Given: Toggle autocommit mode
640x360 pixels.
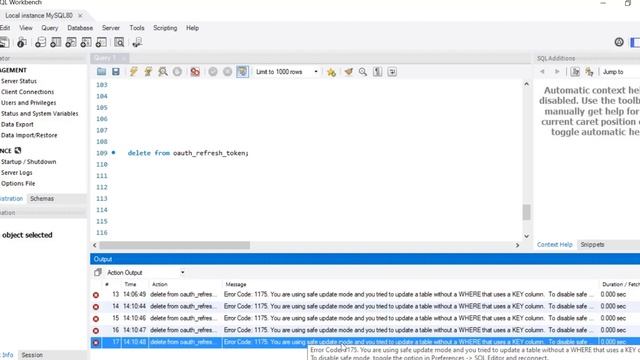Looking at the screenshot, I should coord(242,72).
